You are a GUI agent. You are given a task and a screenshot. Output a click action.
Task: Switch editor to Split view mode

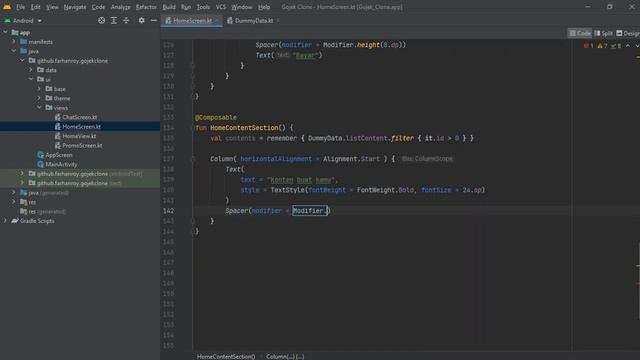click(x=603, y=33)
